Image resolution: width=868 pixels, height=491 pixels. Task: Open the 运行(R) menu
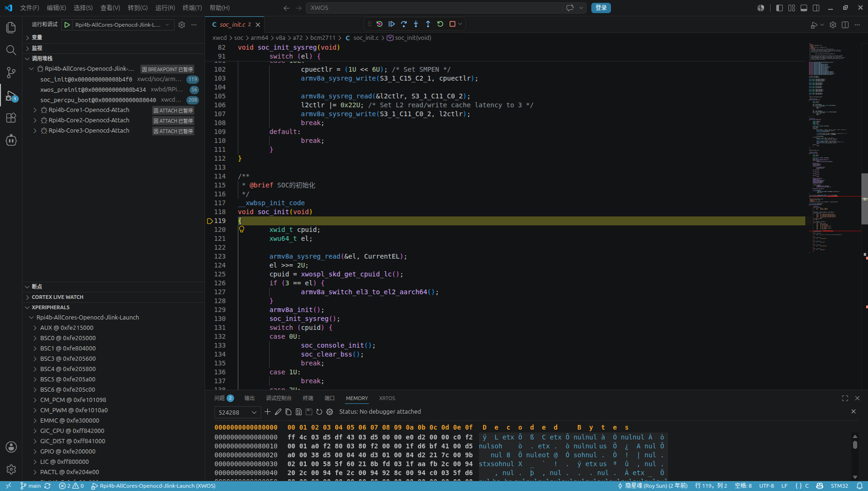(x=165, y=7)
